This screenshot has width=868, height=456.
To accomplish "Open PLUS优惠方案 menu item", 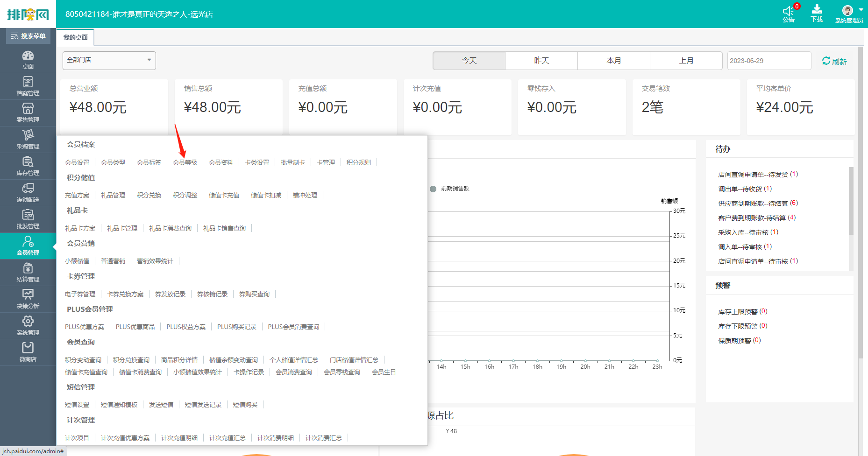I will click(x=85, y=327).
